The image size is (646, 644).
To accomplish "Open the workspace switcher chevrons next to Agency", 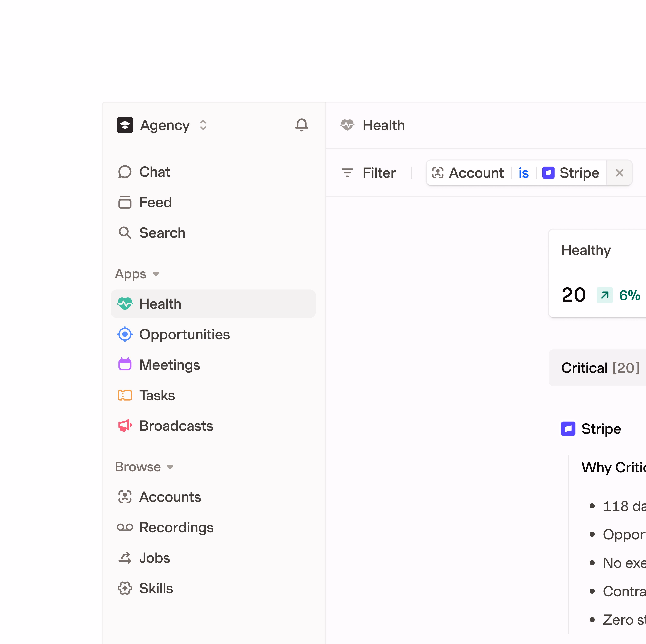I will point(203,125).
